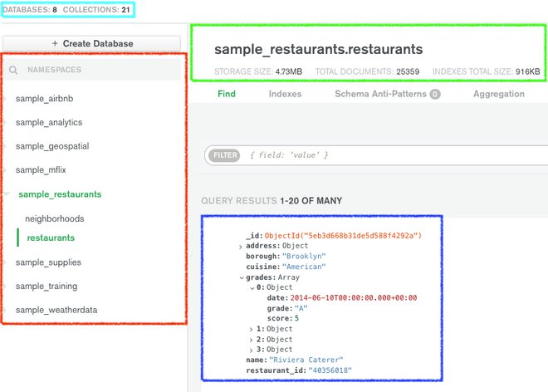Collapse grades item 0 Object
The width and height of the screenshot is (548, 392).
[x=251, y=287]
